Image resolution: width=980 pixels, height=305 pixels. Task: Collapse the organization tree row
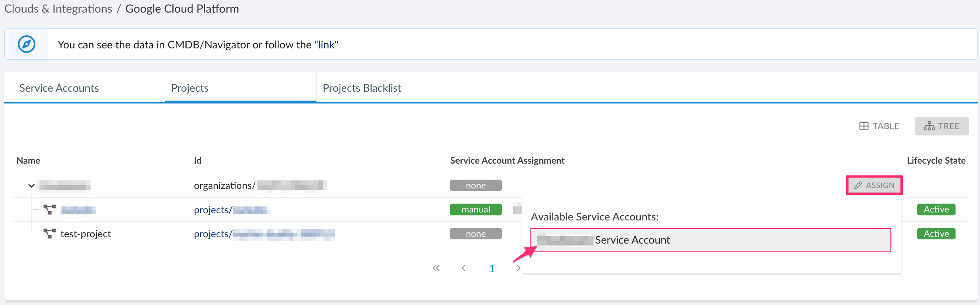coord(31,186)
